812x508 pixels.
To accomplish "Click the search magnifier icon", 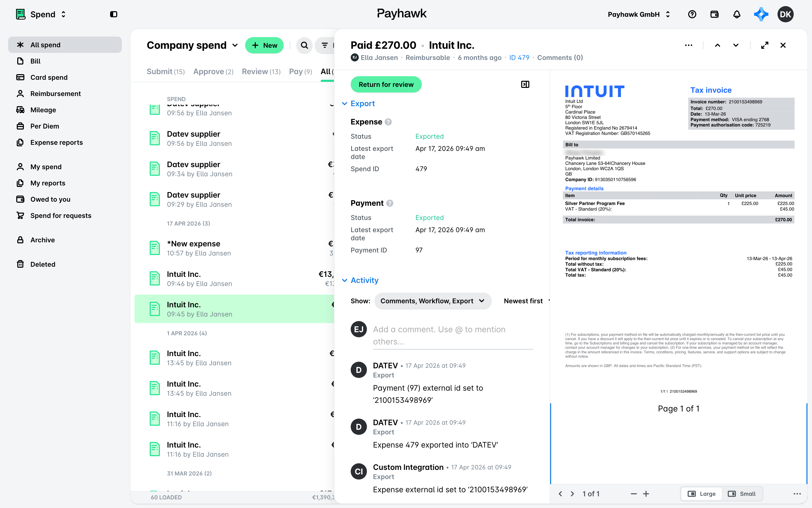I will [x=304, y=45].
